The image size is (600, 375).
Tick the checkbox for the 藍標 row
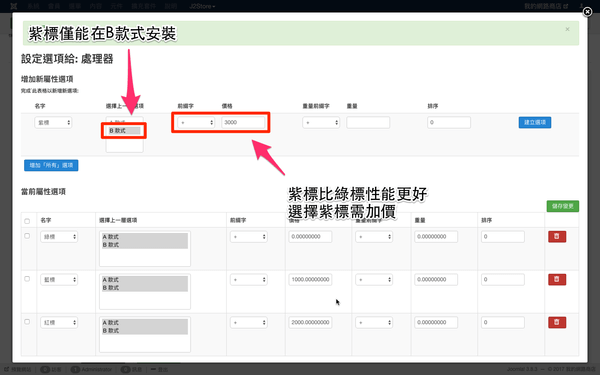27,279
